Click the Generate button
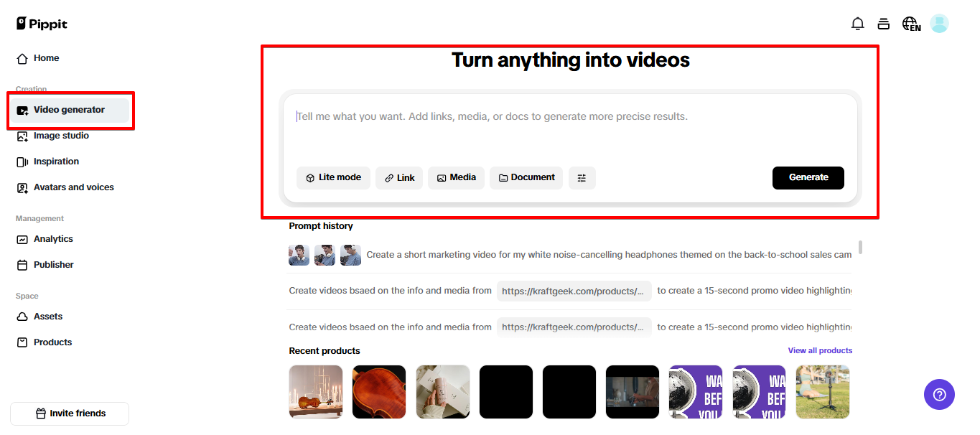 tap(808, 177)
